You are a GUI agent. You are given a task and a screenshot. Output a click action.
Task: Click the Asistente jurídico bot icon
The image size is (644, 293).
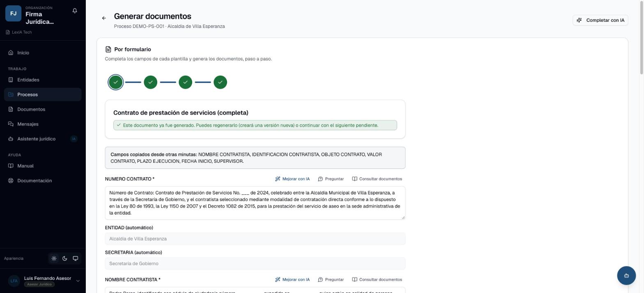tap(11, 139)
